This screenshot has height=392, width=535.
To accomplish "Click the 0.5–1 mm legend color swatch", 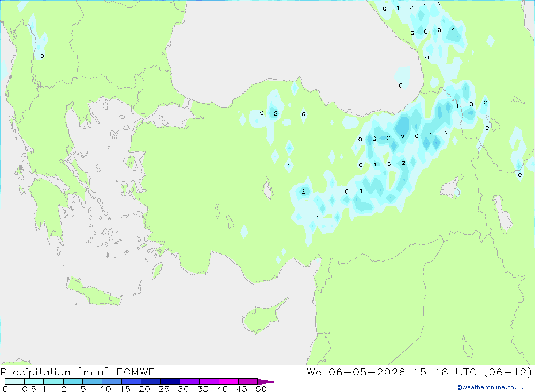I will (34, 381).
